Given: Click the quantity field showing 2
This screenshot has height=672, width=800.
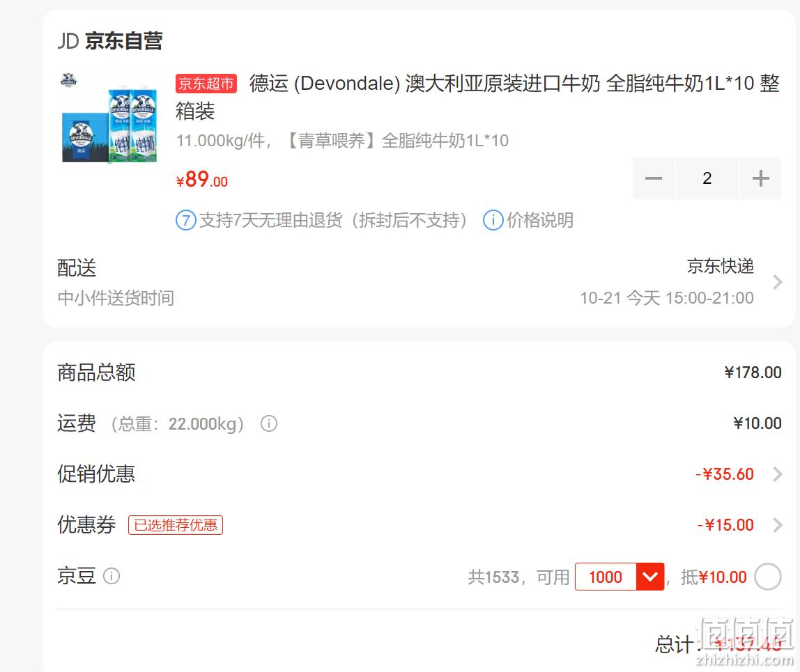Looking at the screenshot, I should coord(707,178).
